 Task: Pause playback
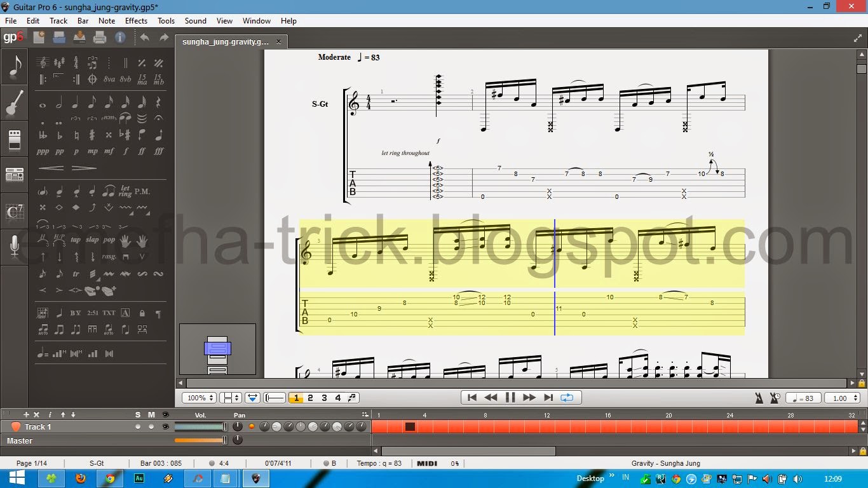click(x=510, y=398)
